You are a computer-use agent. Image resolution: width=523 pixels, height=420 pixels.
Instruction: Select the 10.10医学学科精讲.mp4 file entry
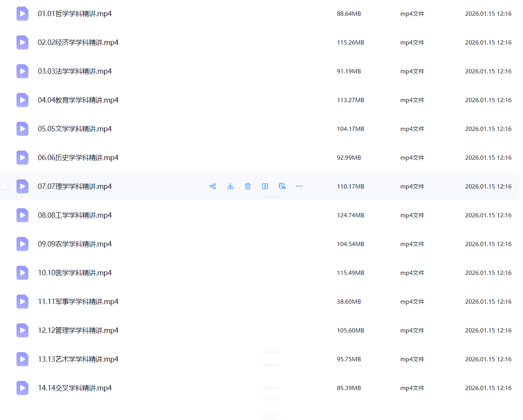[74, 273]
